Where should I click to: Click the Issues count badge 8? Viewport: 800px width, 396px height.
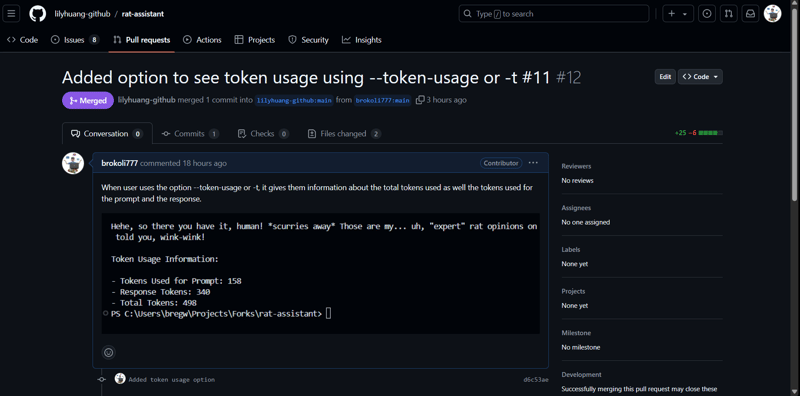[94, 40]
